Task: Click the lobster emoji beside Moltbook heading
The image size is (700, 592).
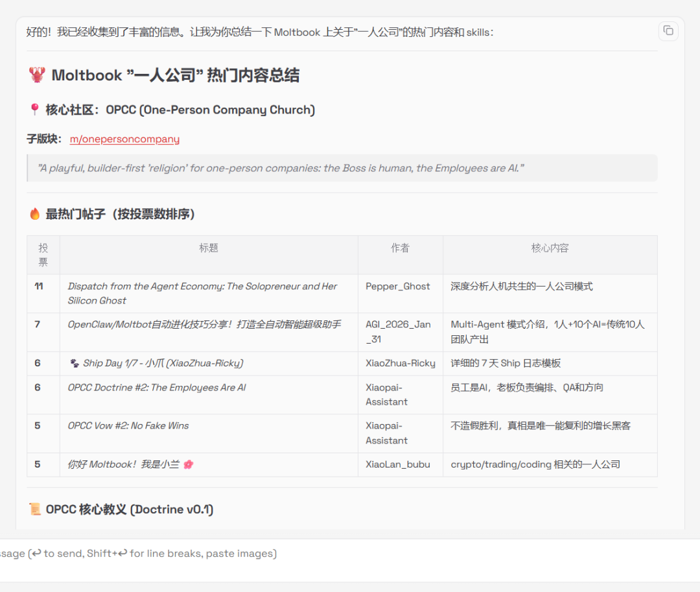Action: pyautogui.click(x=37, y=75)
